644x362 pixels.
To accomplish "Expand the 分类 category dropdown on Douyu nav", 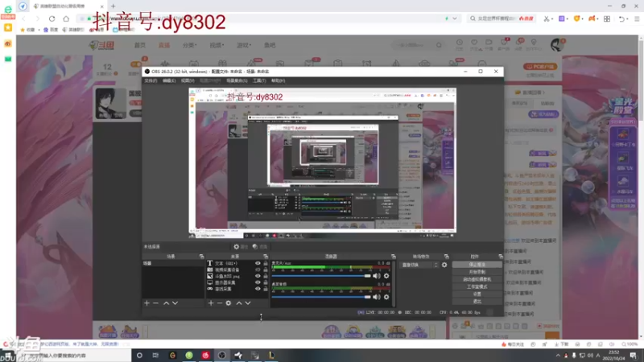I will pos(189,45).
